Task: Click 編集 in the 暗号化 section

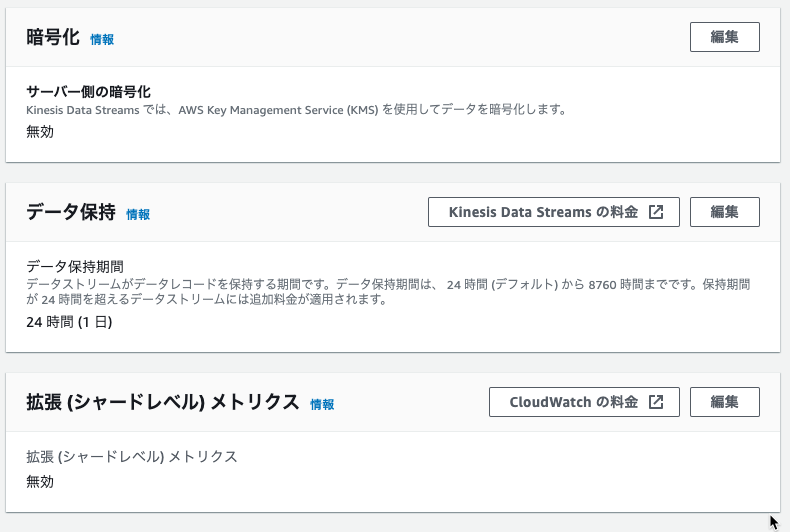Action: pos(725,37)
